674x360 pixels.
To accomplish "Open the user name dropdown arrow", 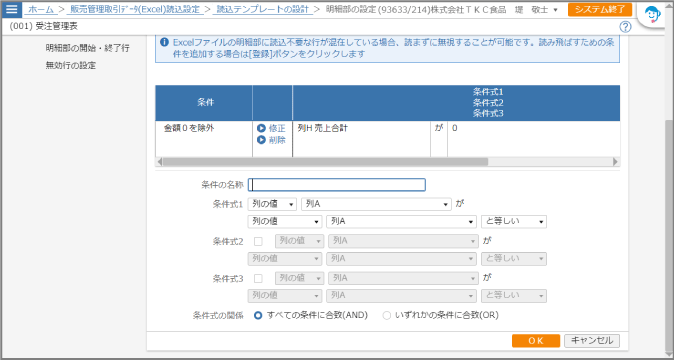I will pyautogui.click(x=555, y=10).
